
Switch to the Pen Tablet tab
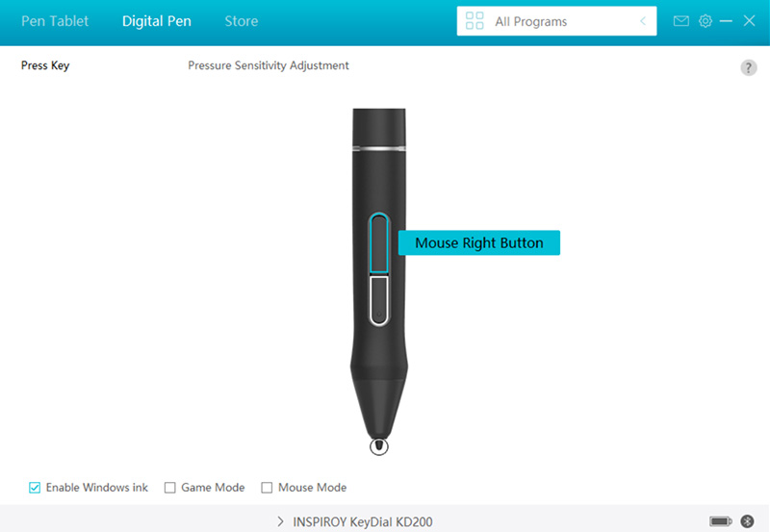(x=55, y=21)
